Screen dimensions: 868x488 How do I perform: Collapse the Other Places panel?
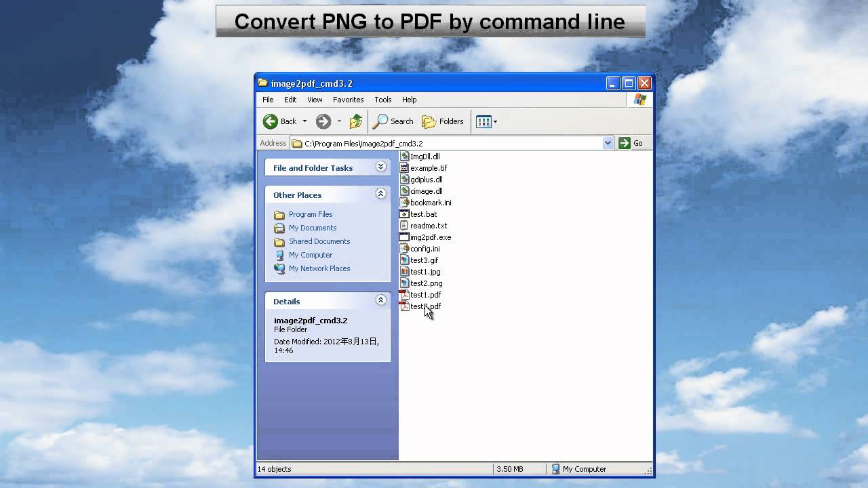[x=380, y=194]
